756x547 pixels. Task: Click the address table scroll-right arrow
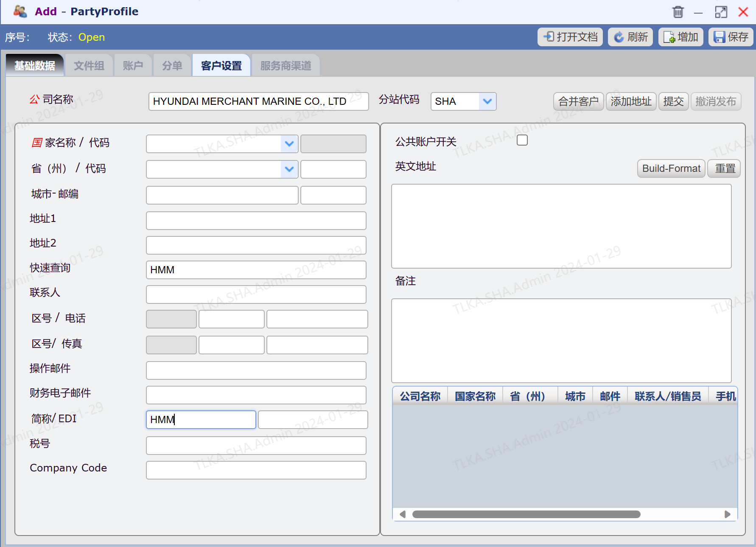[727, 514]
